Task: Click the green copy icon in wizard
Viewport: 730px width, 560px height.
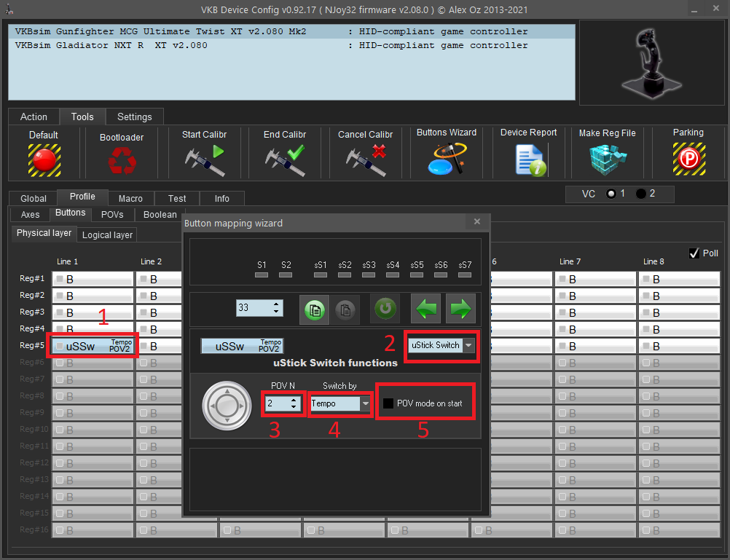Action: pos(314,309)
